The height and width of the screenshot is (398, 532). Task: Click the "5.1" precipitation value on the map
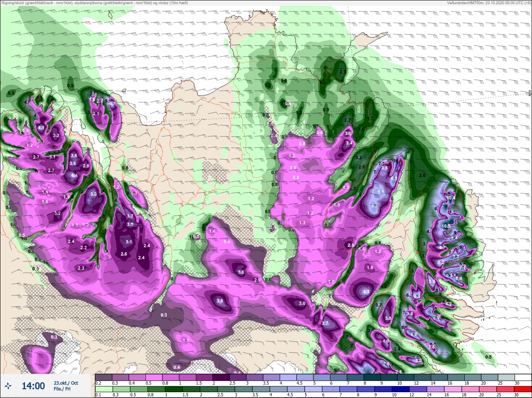click(381, 192)
